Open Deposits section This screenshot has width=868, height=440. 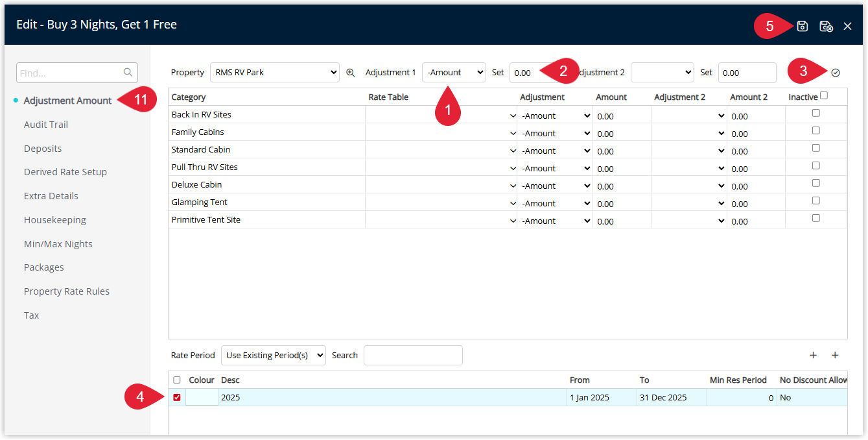click(43, 149)
